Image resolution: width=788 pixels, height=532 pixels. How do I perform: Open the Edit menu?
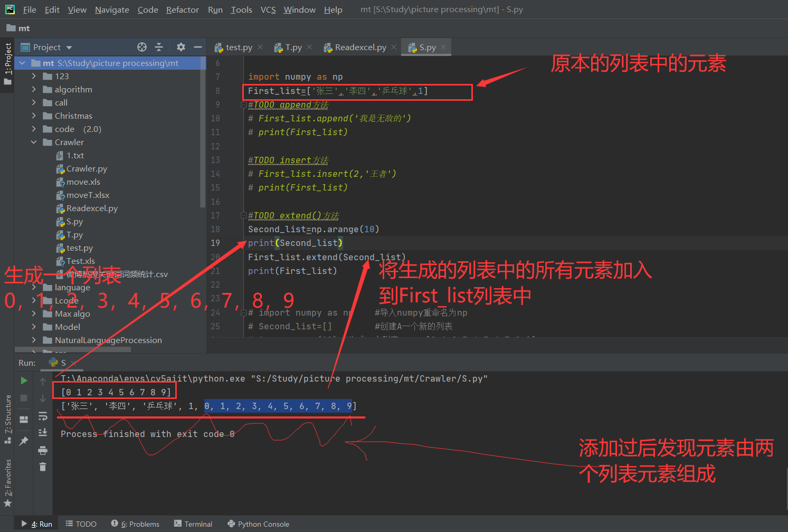click(52, 9)
